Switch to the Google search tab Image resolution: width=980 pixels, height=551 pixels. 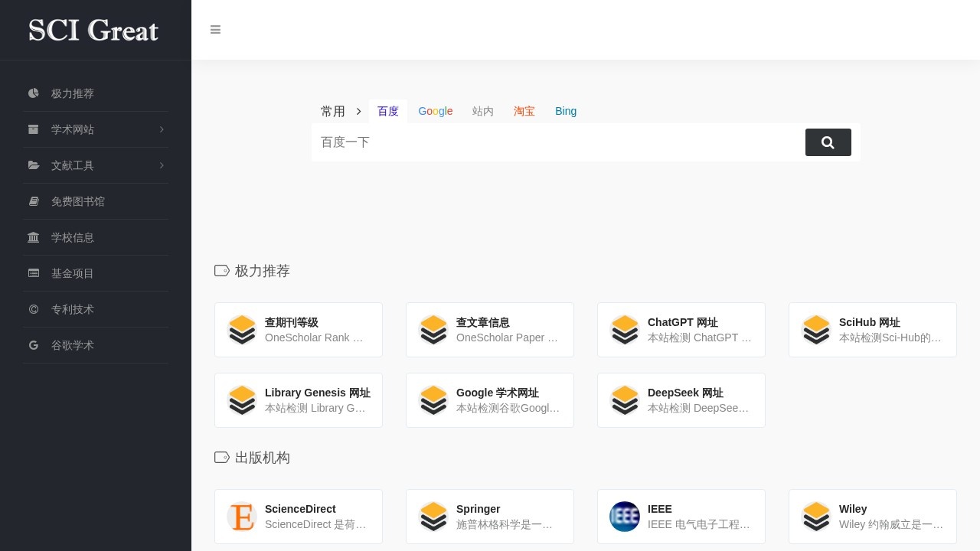tap(436, 111)
